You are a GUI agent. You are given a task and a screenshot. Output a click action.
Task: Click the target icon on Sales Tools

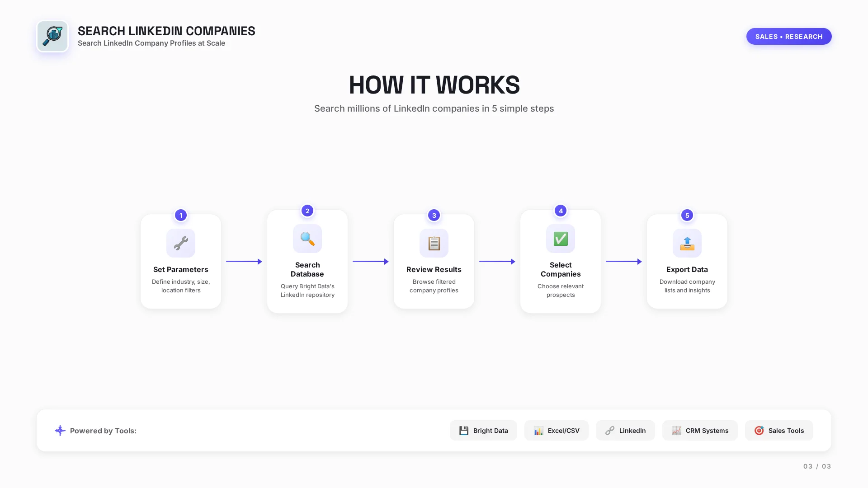759,431
